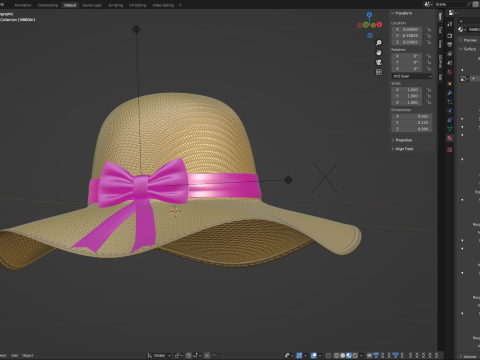This screenshot has height=360, width=480.
Task: Switch to the Scripting workspace tab
Action: click(115, 5)
